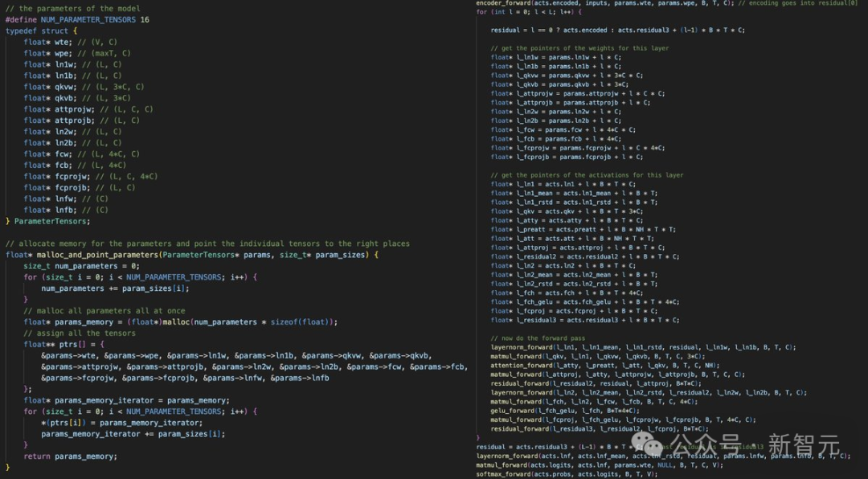Click the params_memory_iterator variable declaration
The height and width of the screenshot is (479, 868).
100,399
